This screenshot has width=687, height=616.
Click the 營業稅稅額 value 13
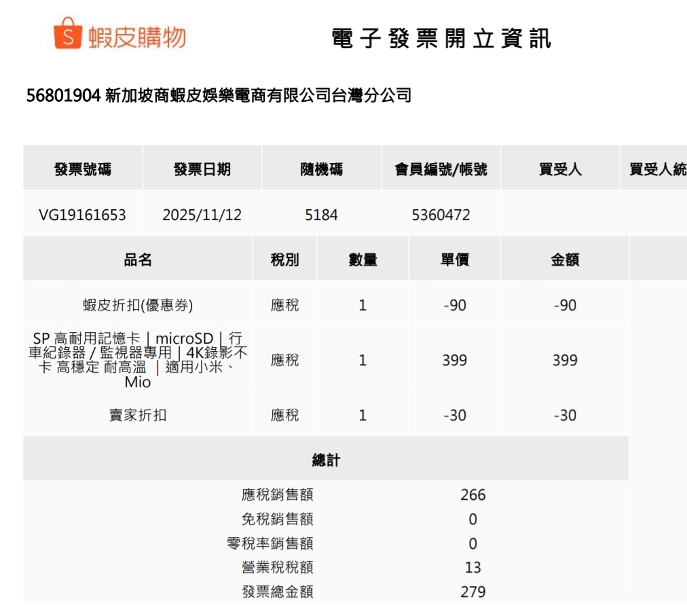473,567
